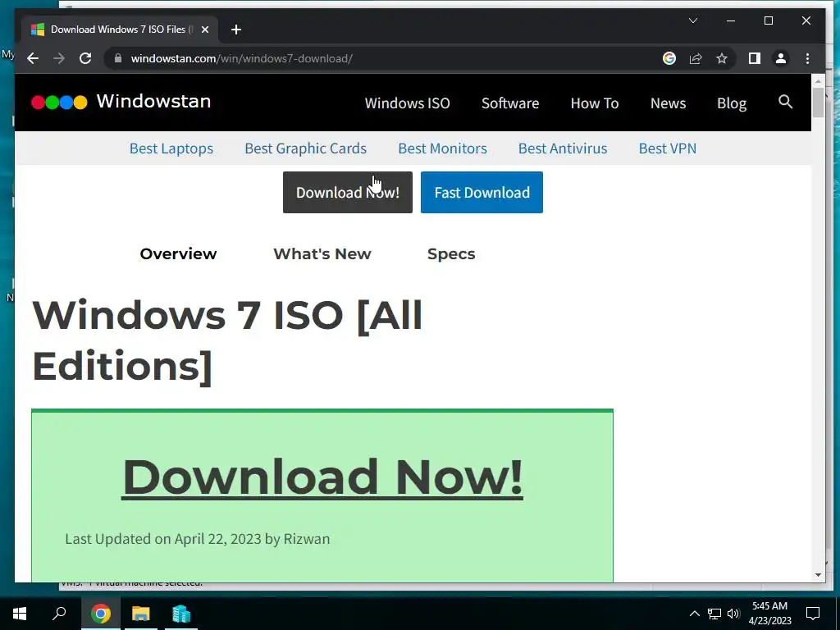Go back to the previous page in Chrome
The image size is (840, 630).
[33, 58]
